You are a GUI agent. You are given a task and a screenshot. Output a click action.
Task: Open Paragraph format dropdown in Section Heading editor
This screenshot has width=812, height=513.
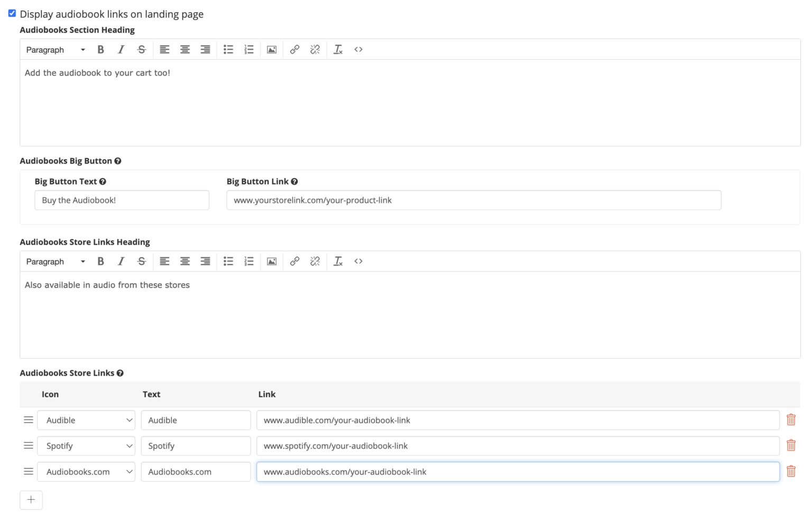point(56,50)
